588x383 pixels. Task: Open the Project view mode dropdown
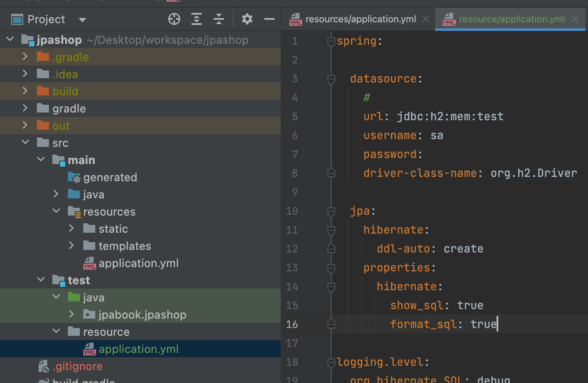tap(82, 20)
